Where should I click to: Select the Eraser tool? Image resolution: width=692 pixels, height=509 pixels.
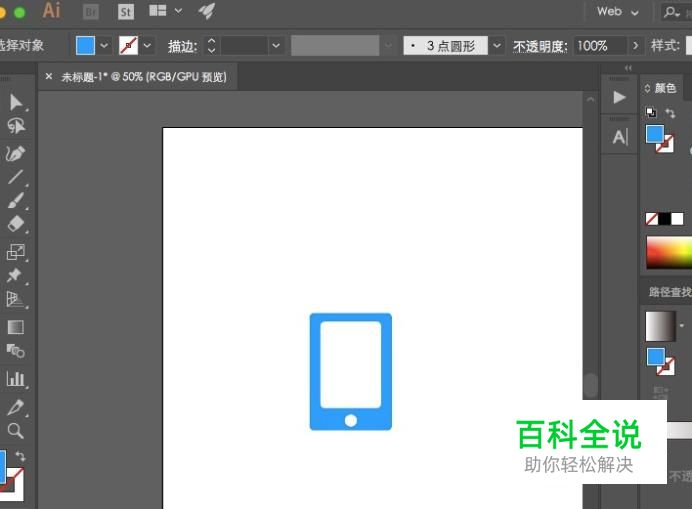pyautogui.click(x=15, y=224)
